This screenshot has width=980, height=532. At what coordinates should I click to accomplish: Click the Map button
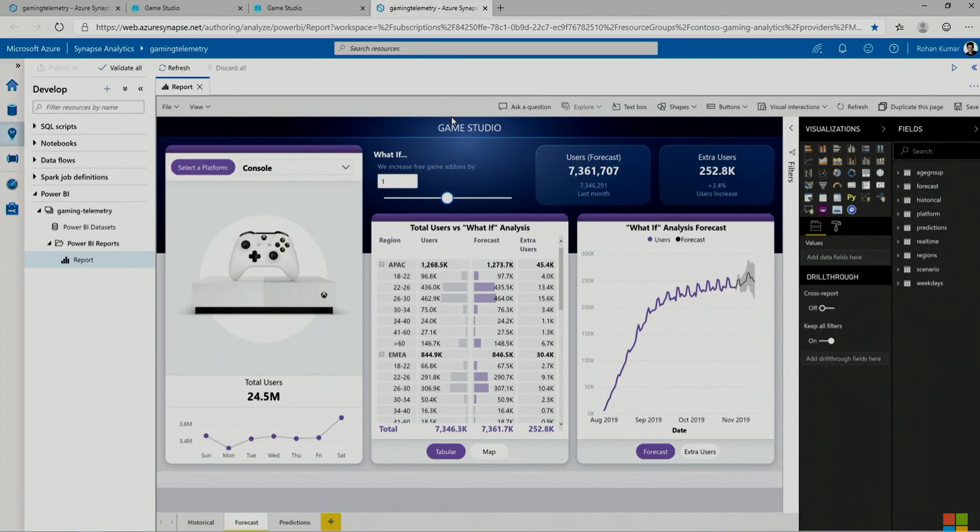(x=489, y=451)
